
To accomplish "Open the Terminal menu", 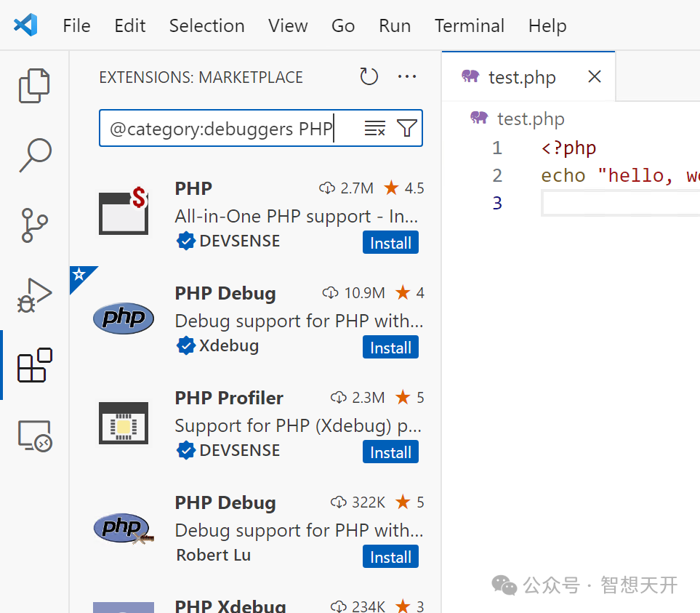I will click(x=469, y=26).
